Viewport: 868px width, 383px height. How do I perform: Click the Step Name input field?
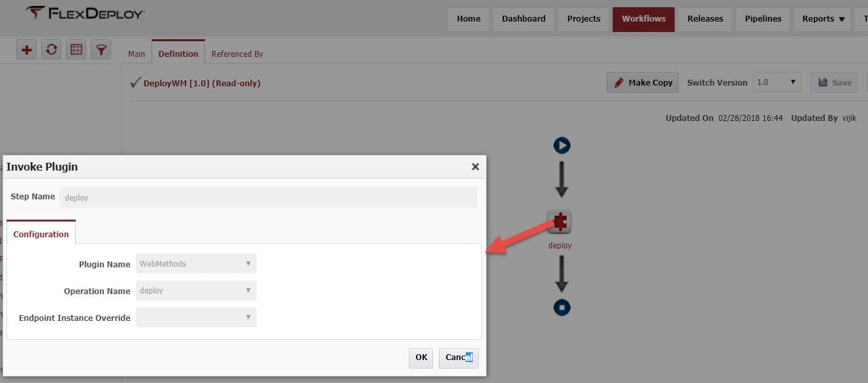pyautogui.click(x=268, y=197)
